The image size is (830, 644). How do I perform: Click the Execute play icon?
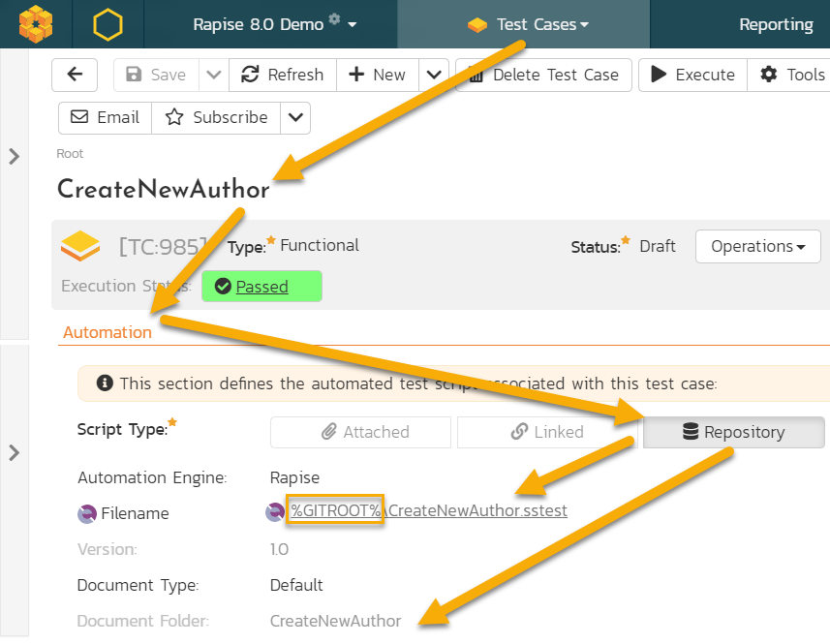pos(659,75)
